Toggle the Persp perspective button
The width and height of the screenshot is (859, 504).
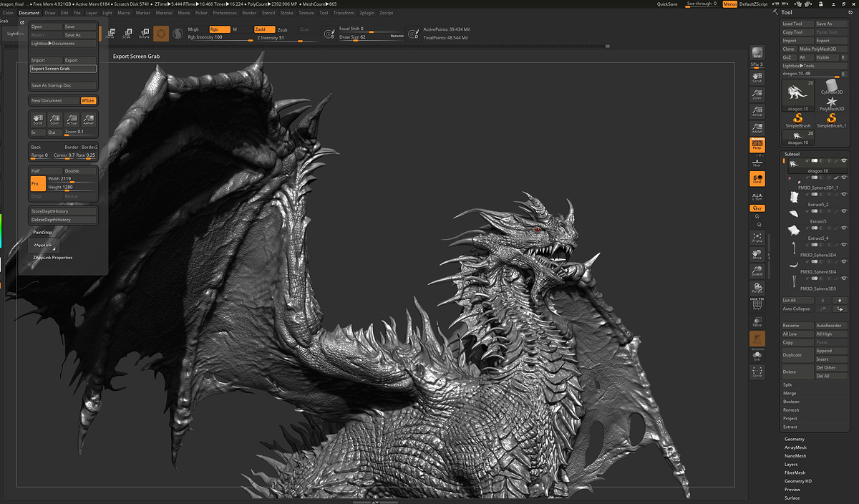point(757,145)
